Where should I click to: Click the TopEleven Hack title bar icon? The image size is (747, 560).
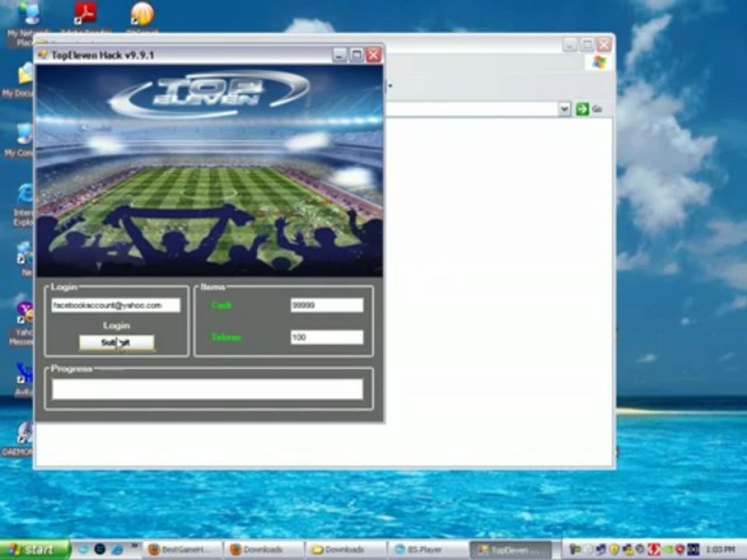point(43,54)
